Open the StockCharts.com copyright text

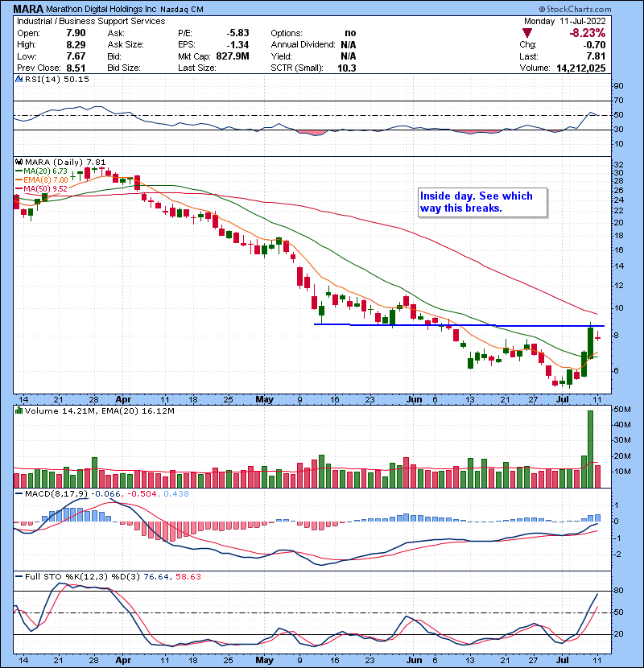tap(575, 9)
